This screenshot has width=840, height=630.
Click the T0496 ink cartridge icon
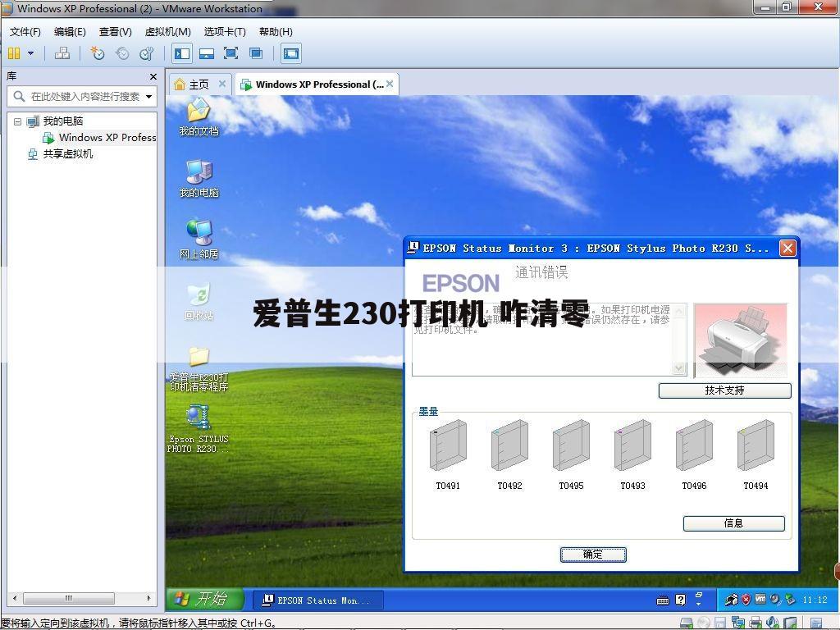point(694,445)
